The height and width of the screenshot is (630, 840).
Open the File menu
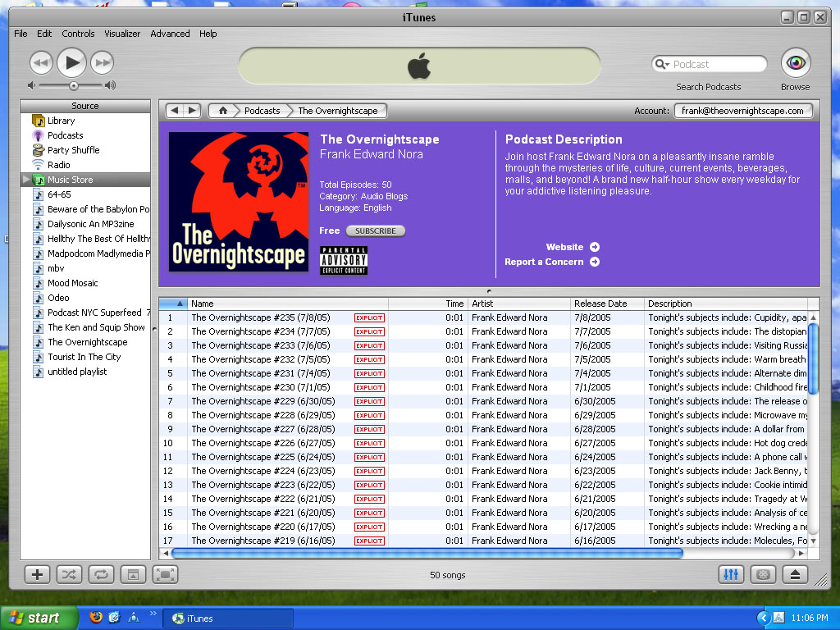[21, 34]
